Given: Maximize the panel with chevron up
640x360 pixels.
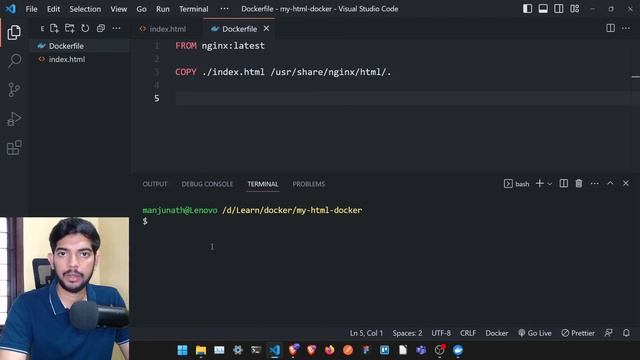Looking at the screenshot, I should point(610,184).
